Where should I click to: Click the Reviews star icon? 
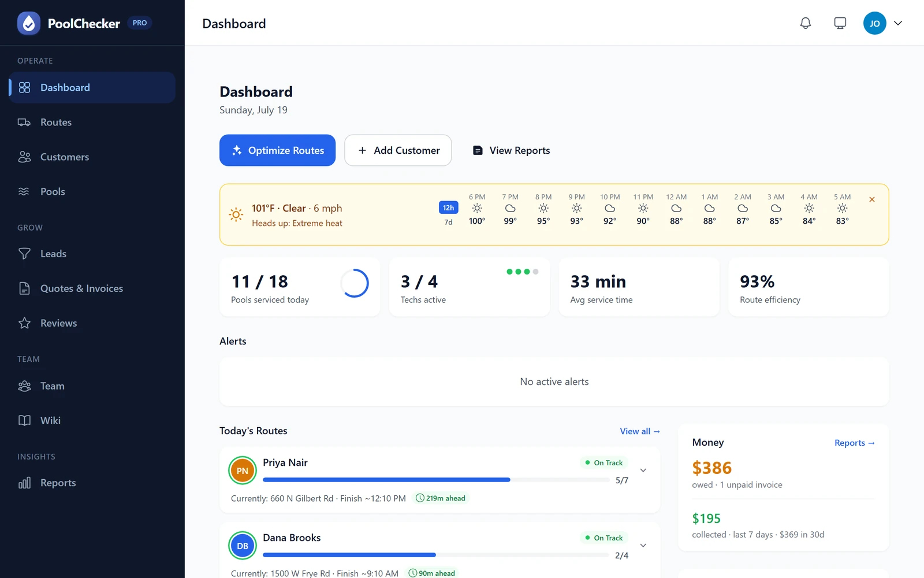pos(24,323)
